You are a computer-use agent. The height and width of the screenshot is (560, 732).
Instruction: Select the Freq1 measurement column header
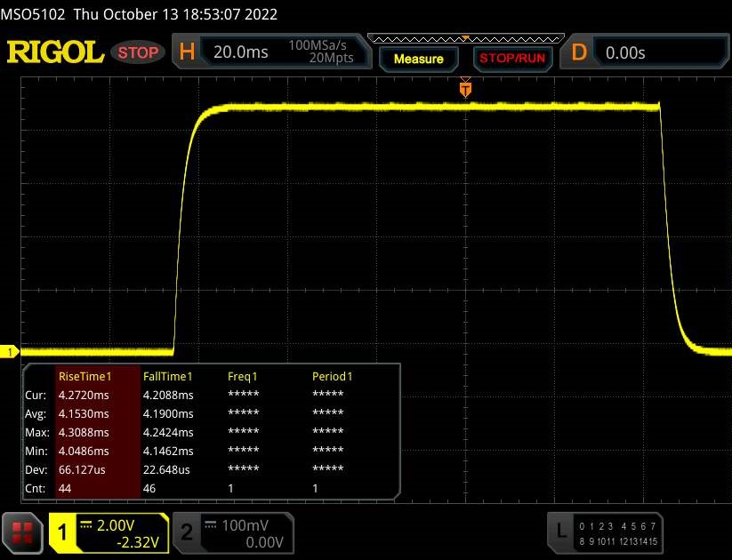click(242, 377)
